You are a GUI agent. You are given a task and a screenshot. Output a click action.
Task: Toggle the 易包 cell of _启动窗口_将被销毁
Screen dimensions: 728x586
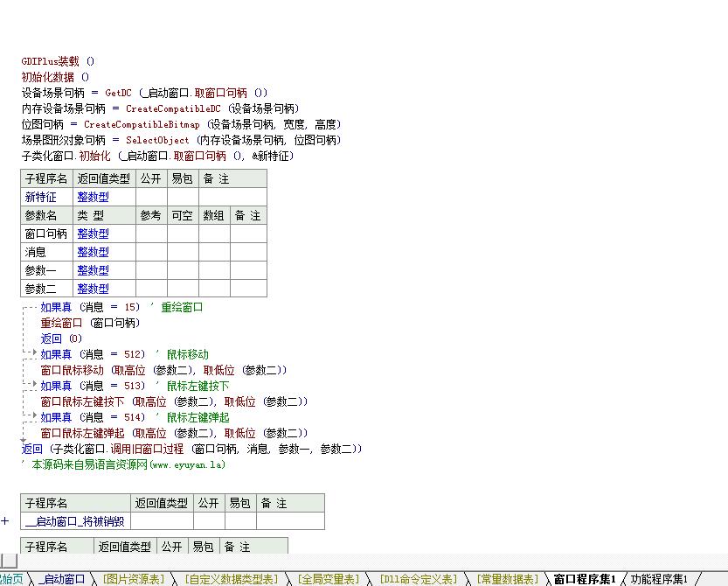[240, 521]
